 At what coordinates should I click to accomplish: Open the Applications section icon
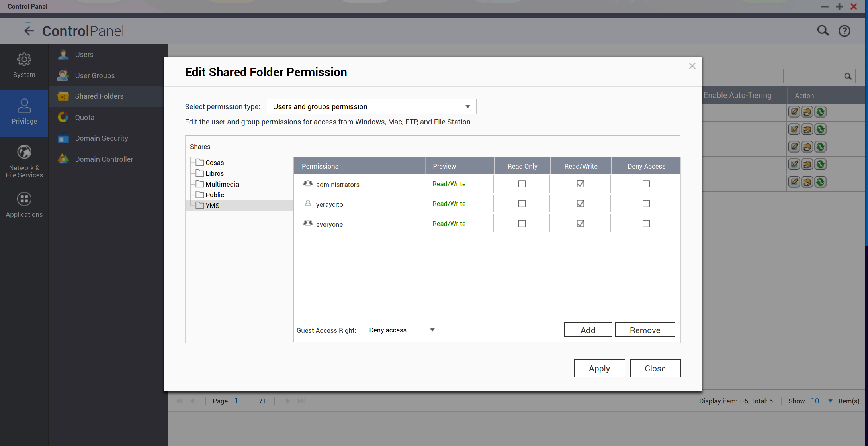24,199
